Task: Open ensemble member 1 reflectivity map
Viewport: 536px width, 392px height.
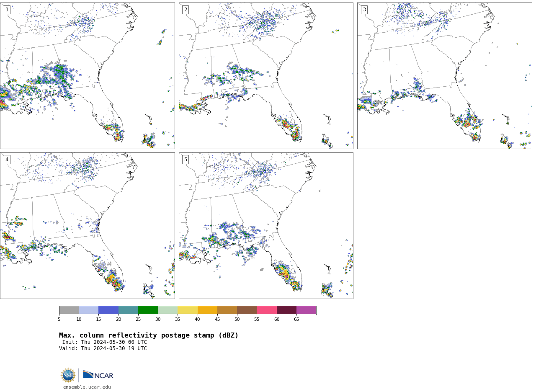Action: [x=87, y=76]
